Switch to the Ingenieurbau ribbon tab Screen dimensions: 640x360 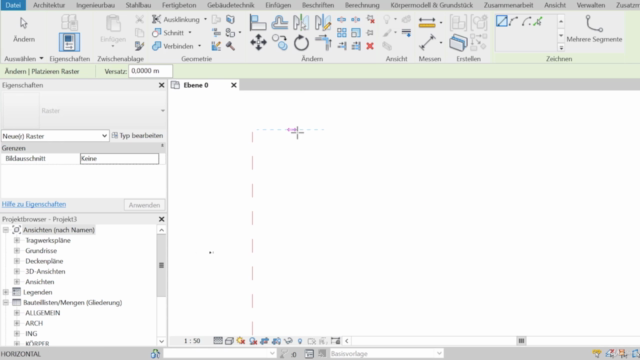tap(96, 5)
